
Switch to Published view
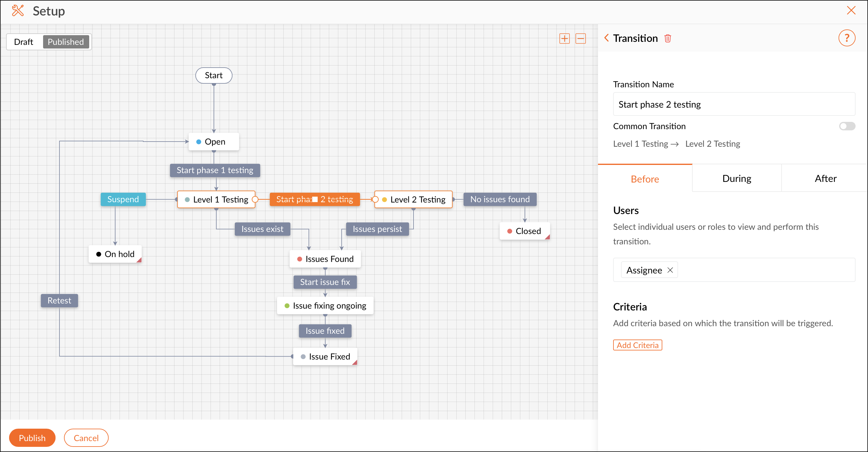[66, 42]
